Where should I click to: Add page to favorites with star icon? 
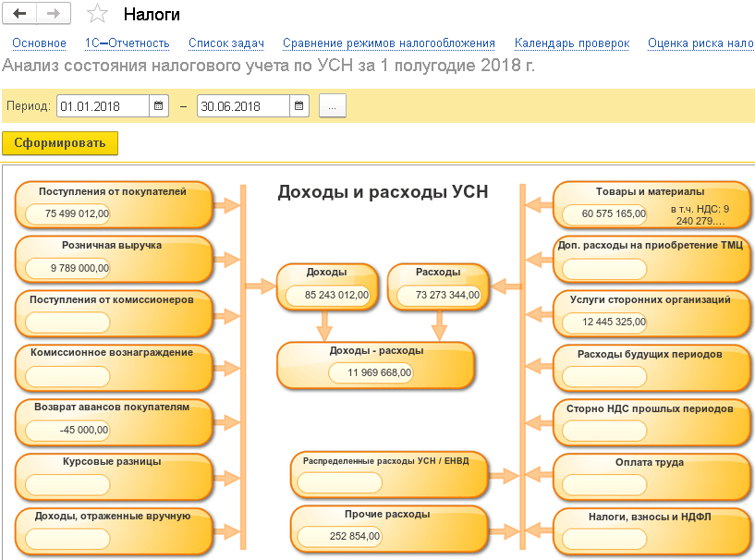[x=96, y=14]
